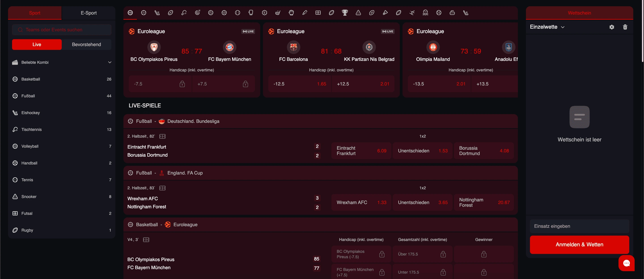Click the trophy icon in the sports bar
Viewport: 644px width, 279px height.
(x=345, y=13)
